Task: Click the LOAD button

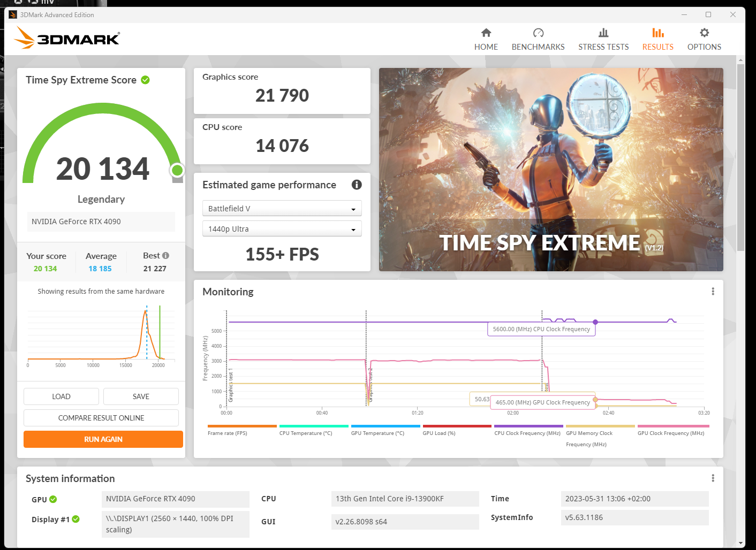Action: [x=61, y=396]
